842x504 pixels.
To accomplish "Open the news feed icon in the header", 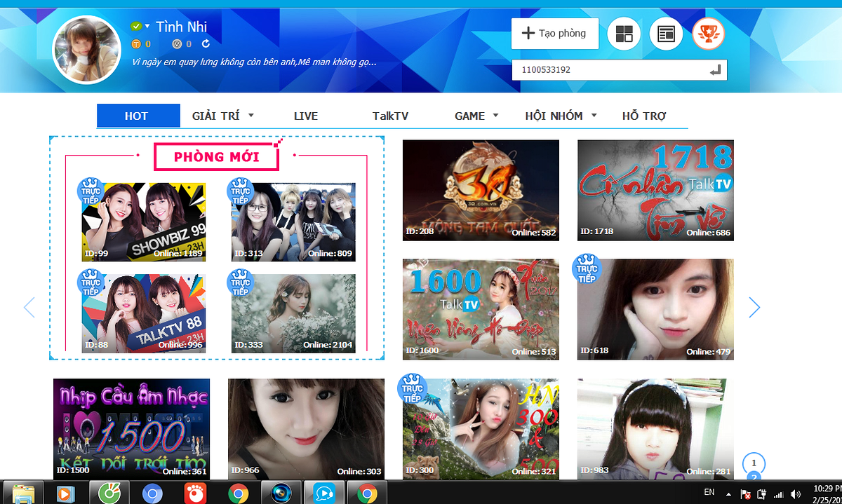I will [666, 34].
